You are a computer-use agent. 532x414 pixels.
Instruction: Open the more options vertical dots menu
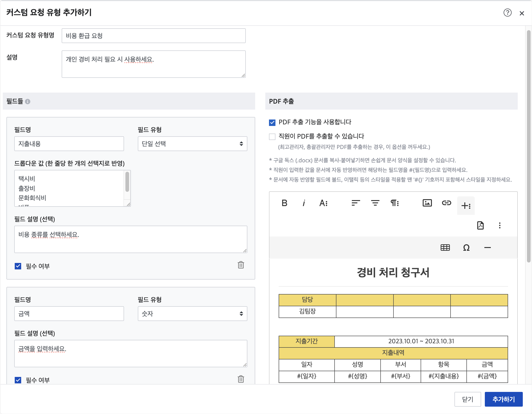pyautogui.click(x=500, y=225)
